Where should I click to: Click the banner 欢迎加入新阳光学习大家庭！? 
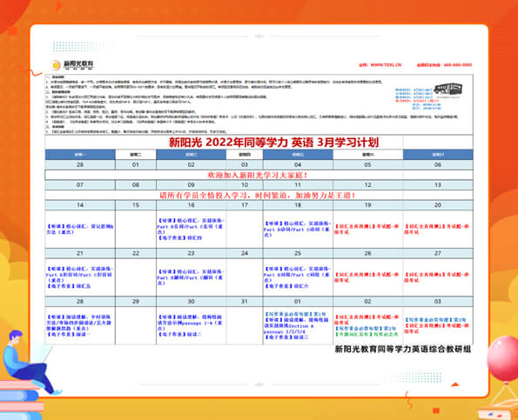258,175
